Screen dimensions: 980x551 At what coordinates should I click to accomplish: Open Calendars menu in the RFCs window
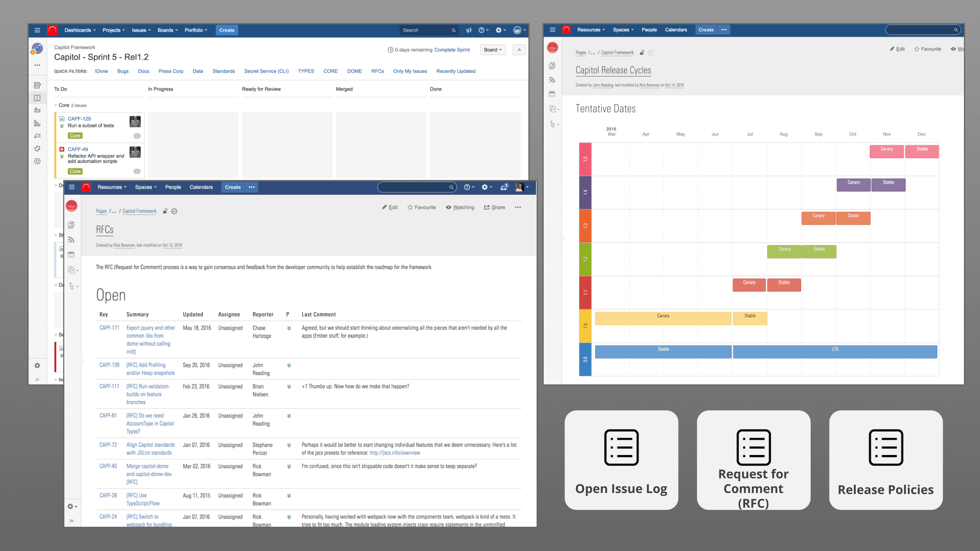coord(201,187)
